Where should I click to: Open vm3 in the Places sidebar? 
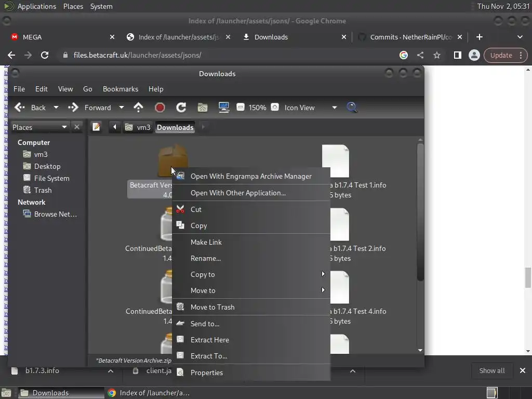tap(41, 154)
